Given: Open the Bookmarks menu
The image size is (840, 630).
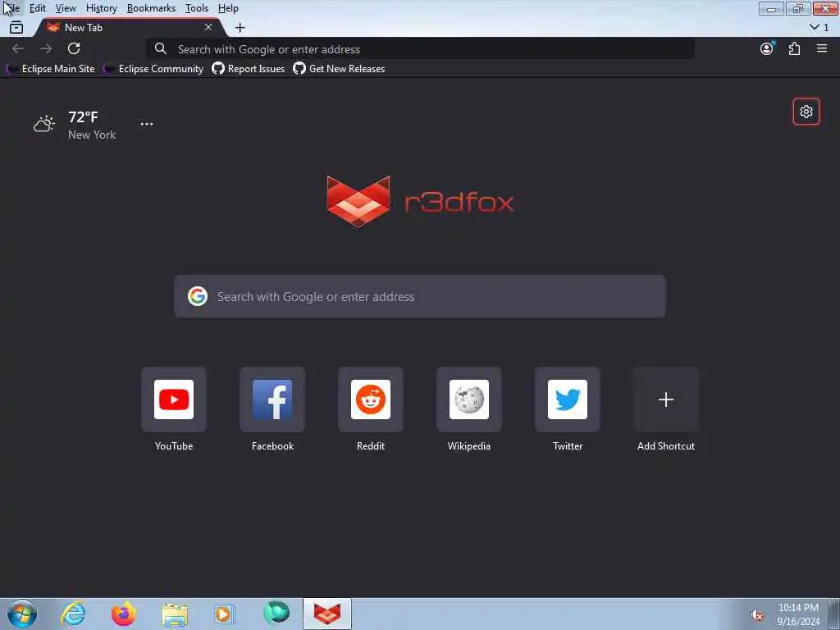Looking at the screenshot, I should (x=151, y=8).
